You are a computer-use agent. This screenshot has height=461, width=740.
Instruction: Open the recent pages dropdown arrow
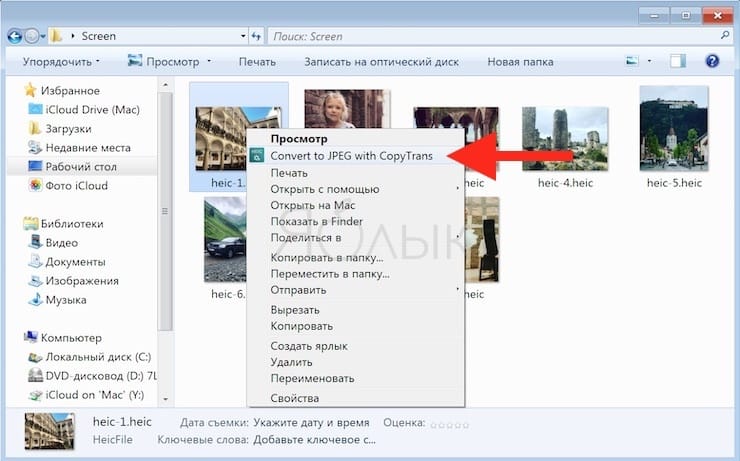tap(43, 36)
